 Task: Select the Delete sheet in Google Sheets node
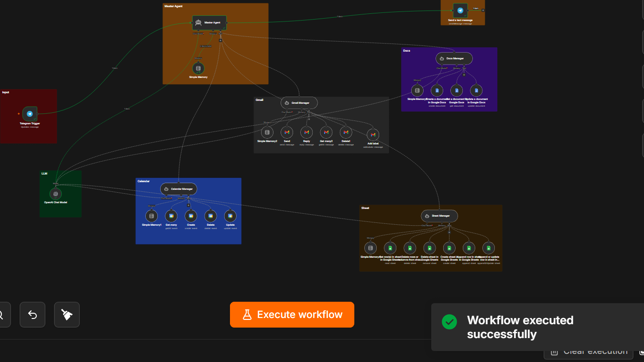(x=429, y=248)
